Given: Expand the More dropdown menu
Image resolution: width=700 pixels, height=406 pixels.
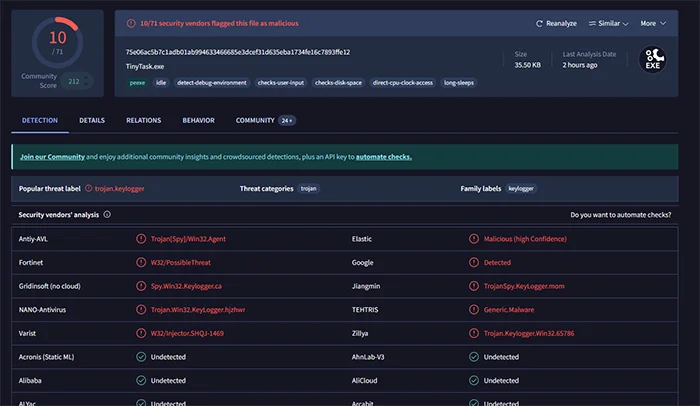Looking at the screenshot, I should click(x=653, y=23).
